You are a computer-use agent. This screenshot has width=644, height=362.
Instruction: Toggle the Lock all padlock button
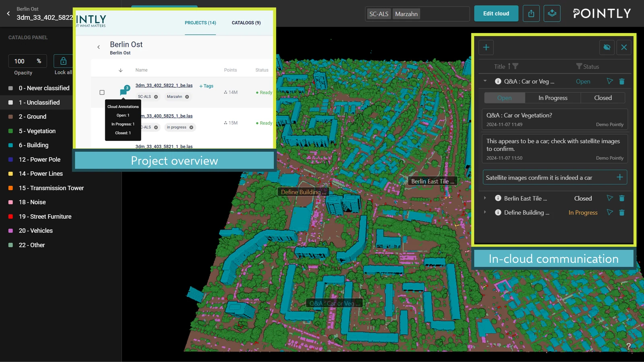click(63, 61)
